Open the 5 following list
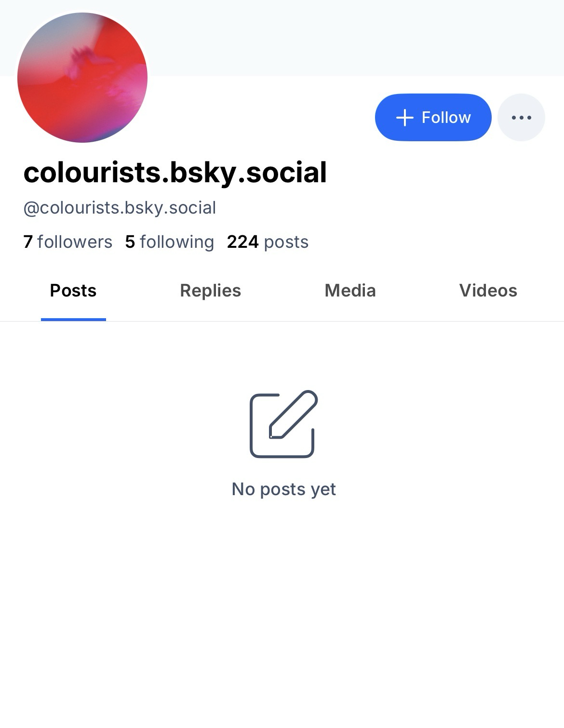Viewport: 564px width, 728px height. [x=169, y=242]
